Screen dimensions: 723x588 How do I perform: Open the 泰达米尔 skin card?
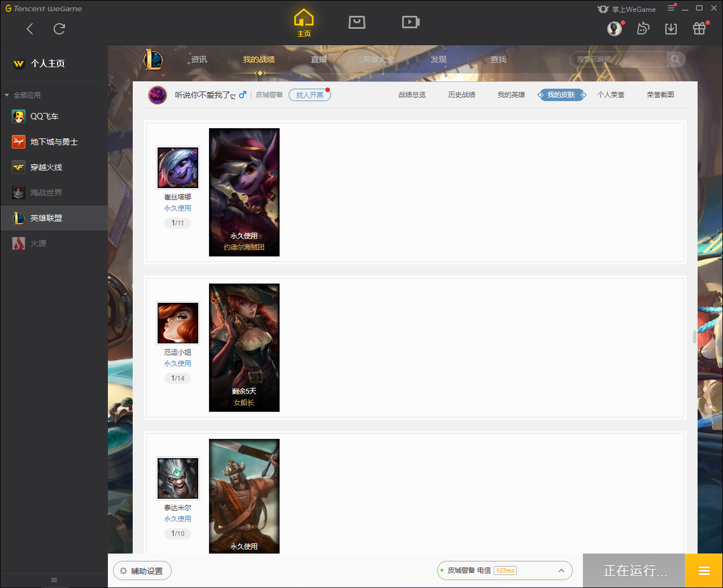point(244,496)
